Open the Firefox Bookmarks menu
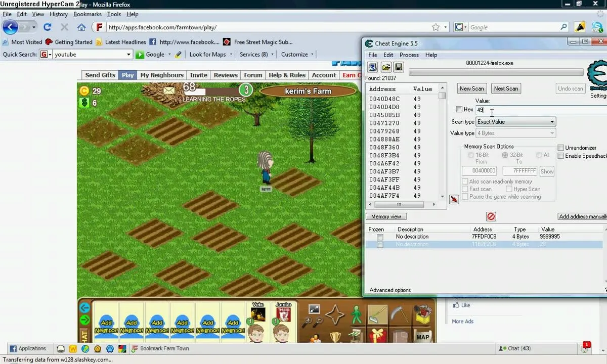Screen dimensions: 607x364 click(x=88, y=14)
